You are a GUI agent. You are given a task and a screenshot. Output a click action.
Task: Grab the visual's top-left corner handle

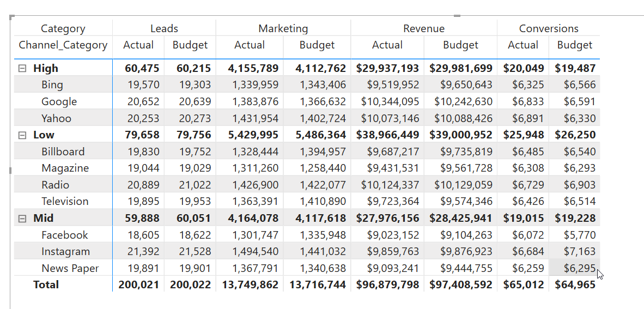[12, 17]
